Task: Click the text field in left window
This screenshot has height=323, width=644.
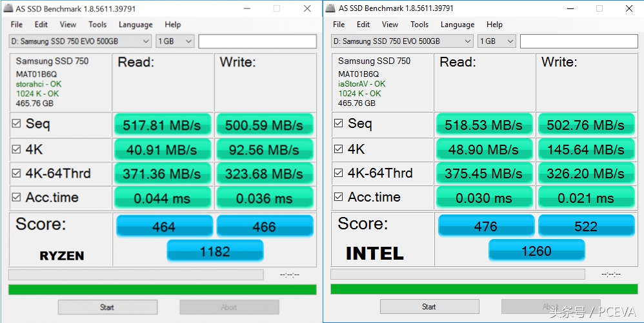Action: coord(257,41)
